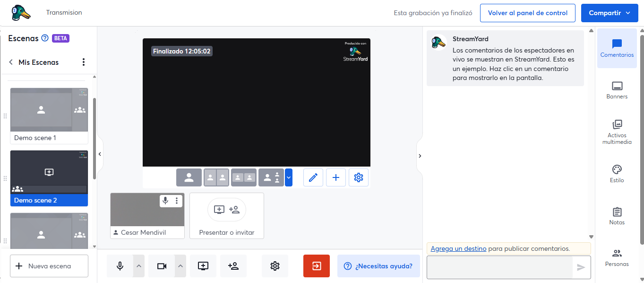Open settings gear in bottom toolbar

(275, 266)
